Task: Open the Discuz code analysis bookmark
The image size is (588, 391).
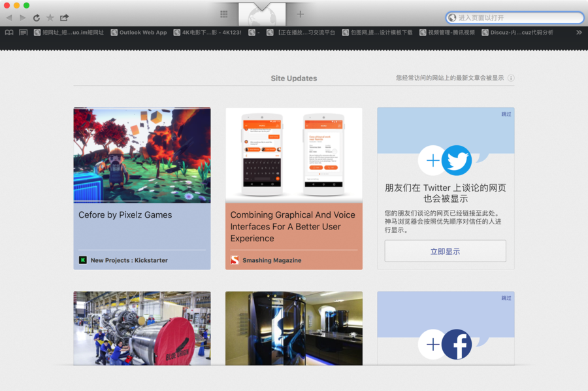Action: coord(517,33)
